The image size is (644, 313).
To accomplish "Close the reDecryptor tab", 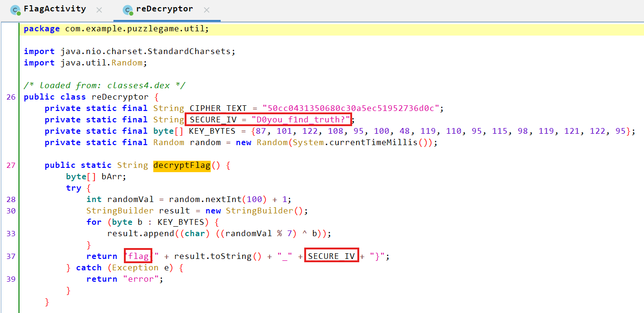I will [x=206, y=10].
